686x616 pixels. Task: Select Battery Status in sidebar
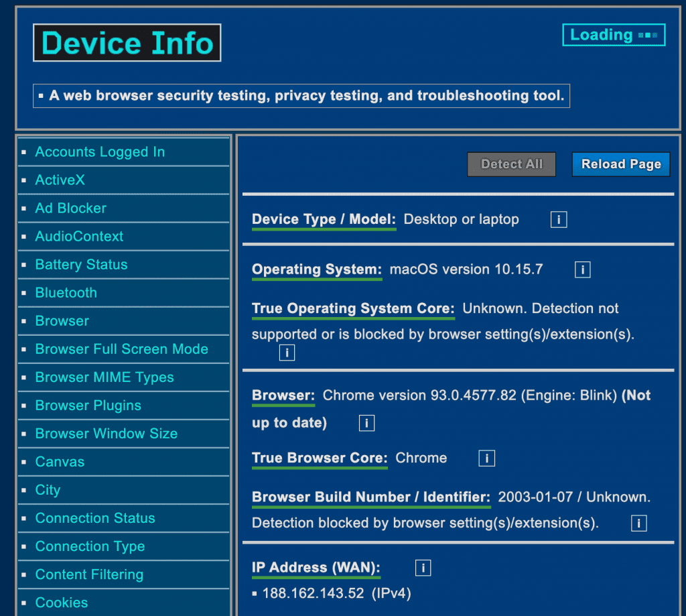coord(81,265)
